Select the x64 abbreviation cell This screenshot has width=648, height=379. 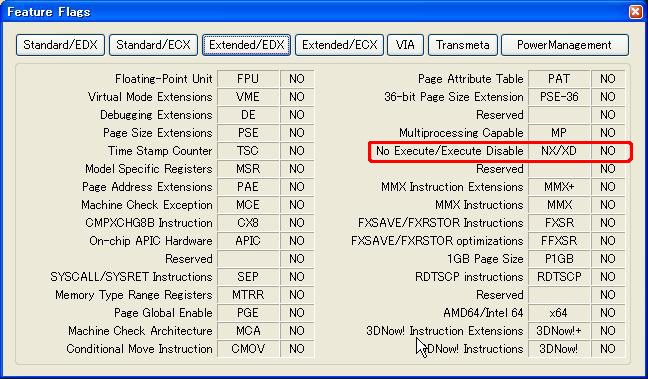pyautogui.click(x=559, y=313)
